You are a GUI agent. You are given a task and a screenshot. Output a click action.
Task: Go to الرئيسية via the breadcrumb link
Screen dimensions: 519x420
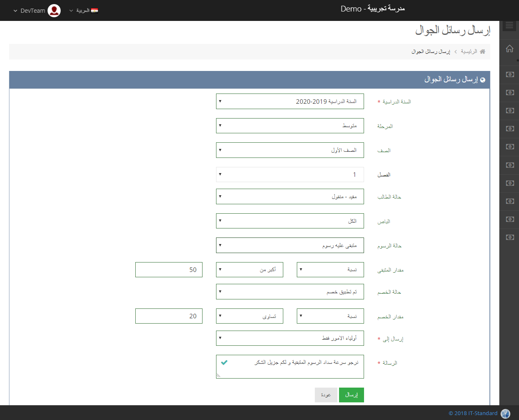coord(469,52)
